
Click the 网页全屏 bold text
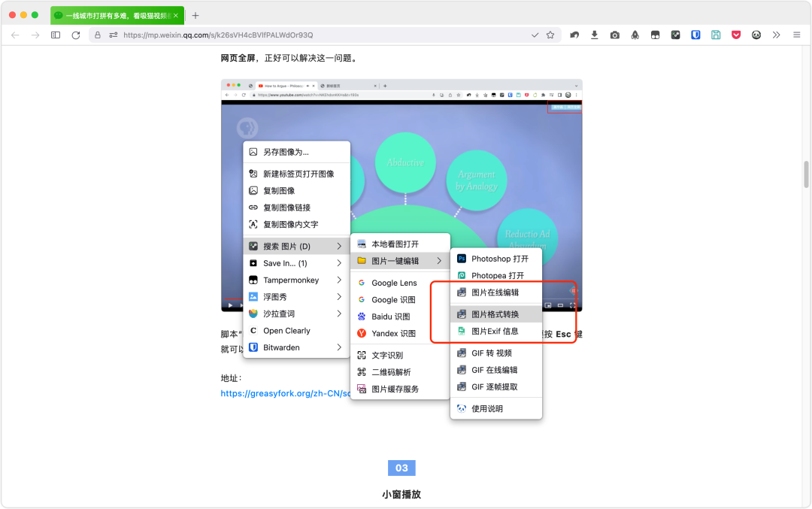238,58
